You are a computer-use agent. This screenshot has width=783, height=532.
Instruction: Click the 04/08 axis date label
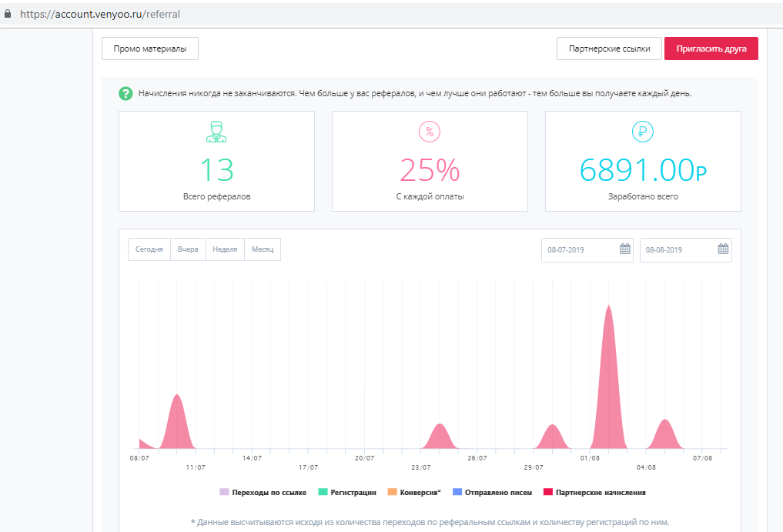tap(646, 467)
